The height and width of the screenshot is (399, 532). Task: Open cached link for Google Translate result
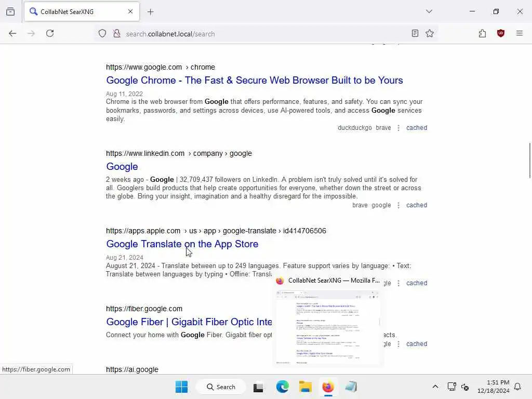(x=417, y=283)
